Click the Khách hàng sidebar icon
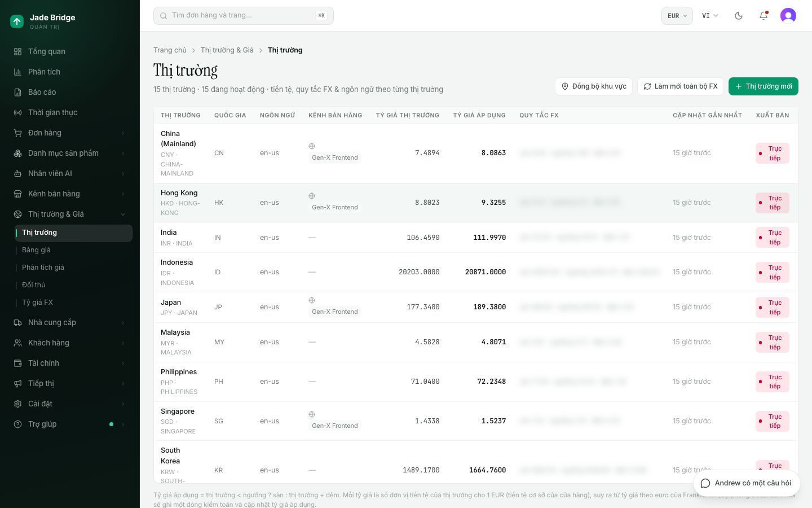The height and width of the screenshot is (508, 812). tap(18, 343)
